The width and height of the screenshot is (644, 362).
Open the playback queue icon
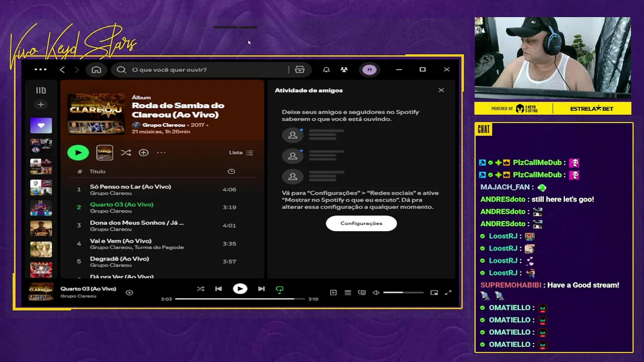(348, 293)
